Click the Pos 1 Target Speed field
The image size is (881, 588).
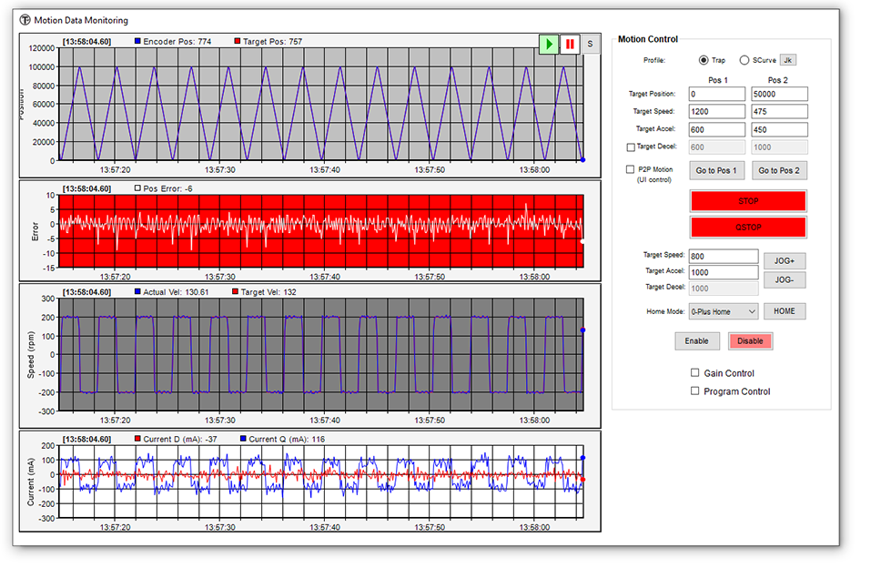[716, 111]
